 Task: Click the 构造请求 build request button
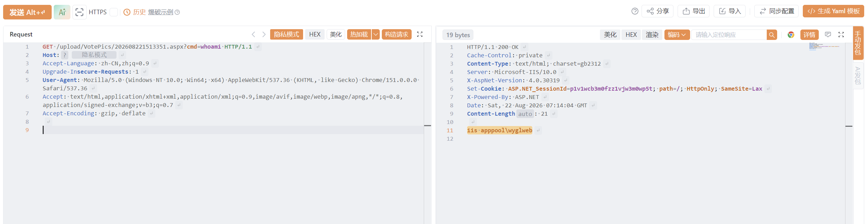(x=396, y=34)
